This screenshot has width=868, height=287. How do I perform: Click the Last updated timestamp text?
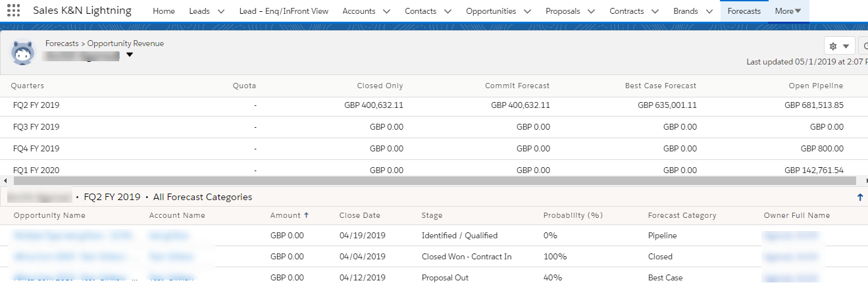[x=807, y=62]
